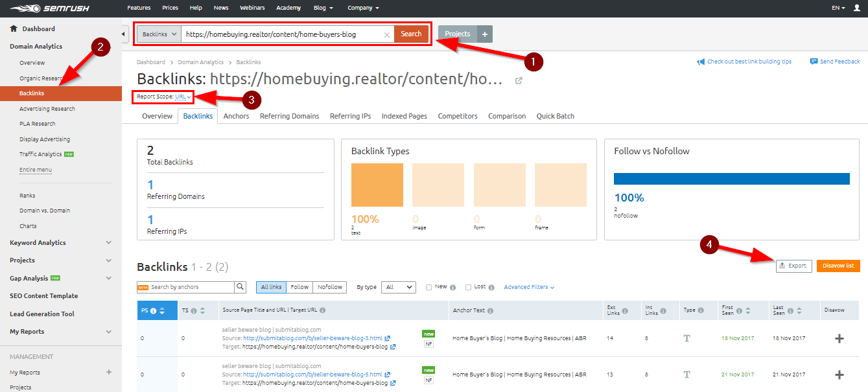Viewport: 868px width, 392px height.
Task: Click the blue nofollow 100% bar
Action: pos(731,179)
